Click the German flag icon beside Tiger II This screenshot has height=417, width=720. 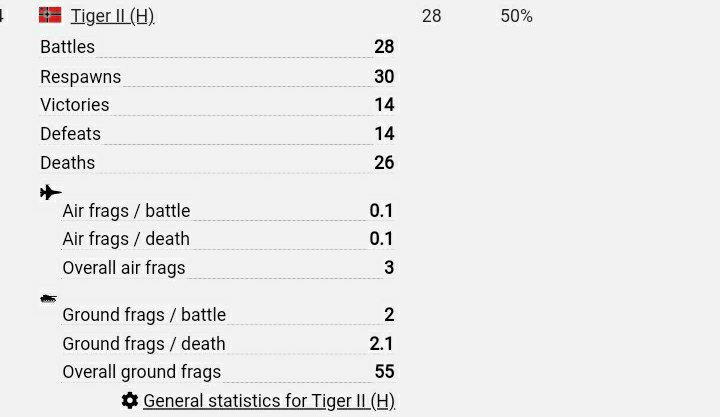(50, 15)
